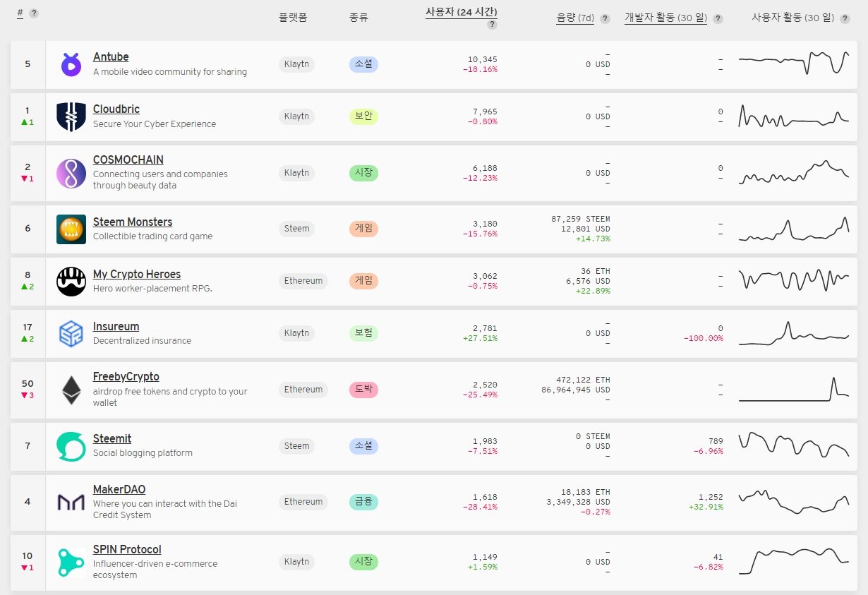Screen dimensions: 868x595
Task: Open the My Crypto Heroes link
Action: coord(137,275)
